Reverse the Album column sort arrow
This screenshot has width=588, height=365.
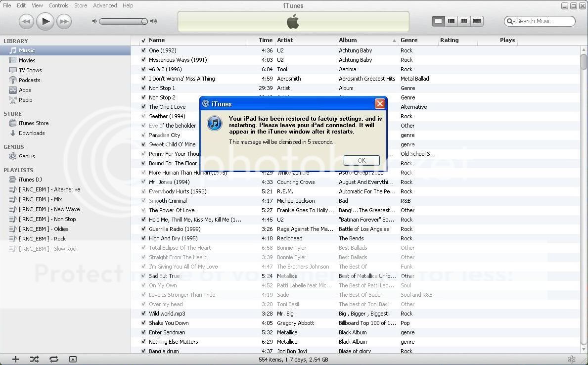click(394, 41)
